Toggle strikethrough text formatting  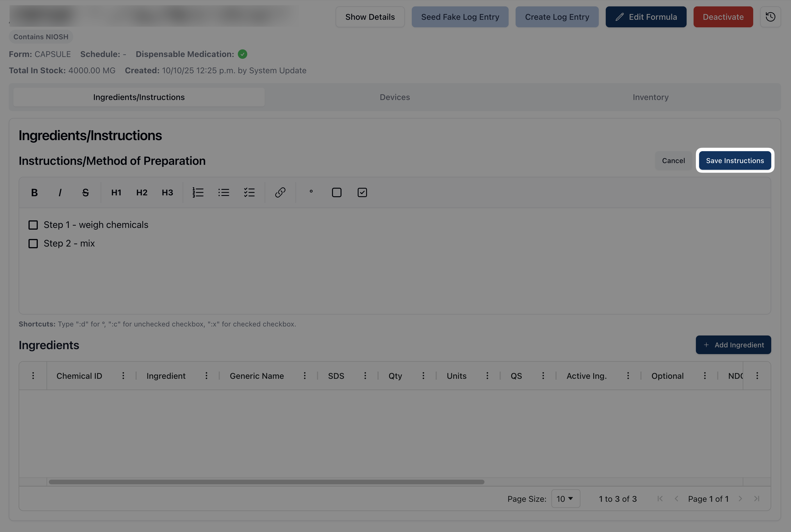85,192
